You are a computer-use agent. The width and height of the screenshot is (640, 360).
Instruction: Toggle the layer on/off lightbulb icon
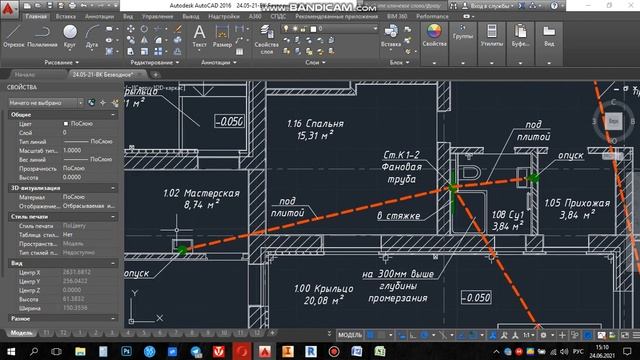(x=286, y=29)
